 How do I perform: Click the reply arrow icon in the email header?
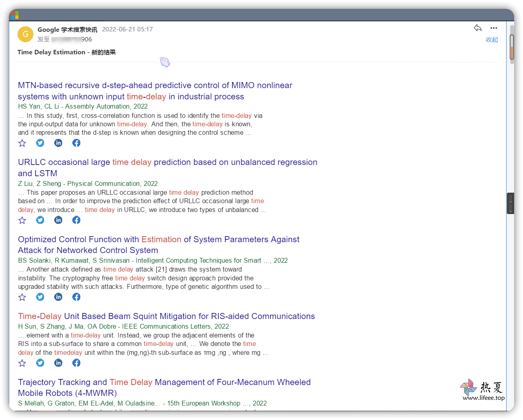(x=478, y=28)
